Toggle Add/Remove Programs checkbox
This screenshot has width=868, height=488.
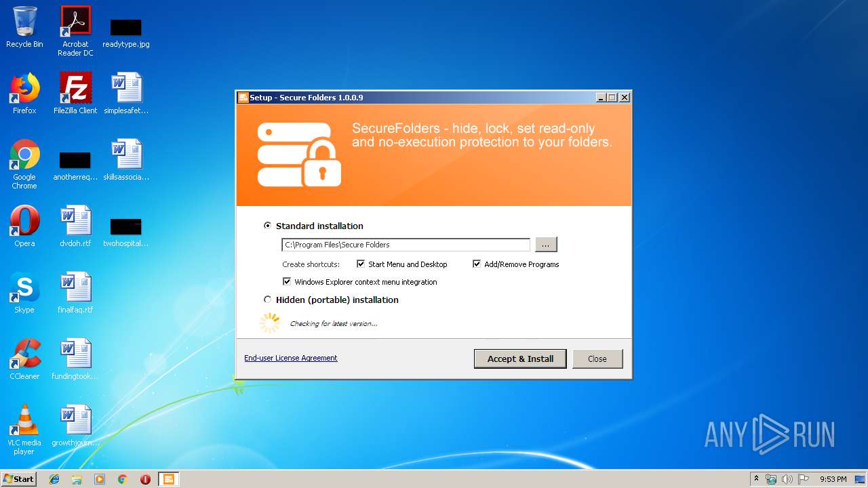point(477,264)
